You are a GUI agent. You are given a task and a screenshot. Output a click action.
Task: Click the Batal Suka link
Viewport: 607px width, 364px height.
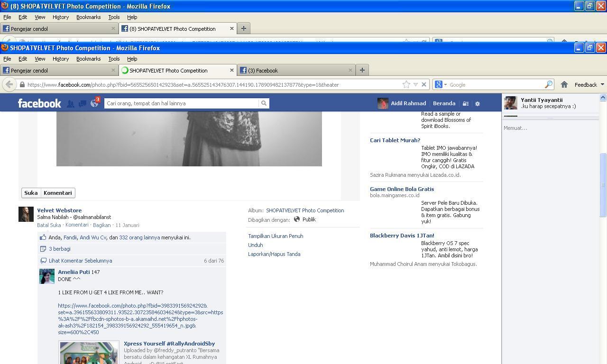(49, 225)
